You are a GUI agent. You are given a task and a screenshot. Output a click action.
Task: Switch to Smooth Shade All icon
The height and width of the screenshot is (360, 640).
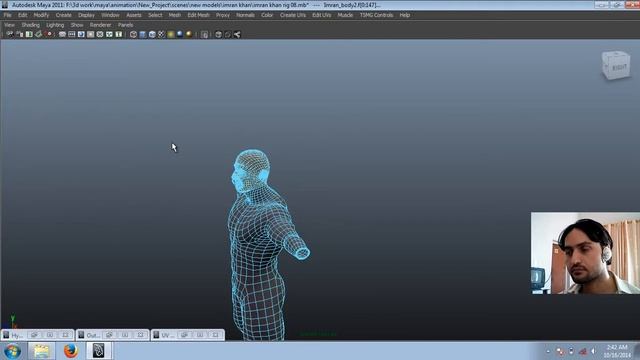[x=143, y=34]
